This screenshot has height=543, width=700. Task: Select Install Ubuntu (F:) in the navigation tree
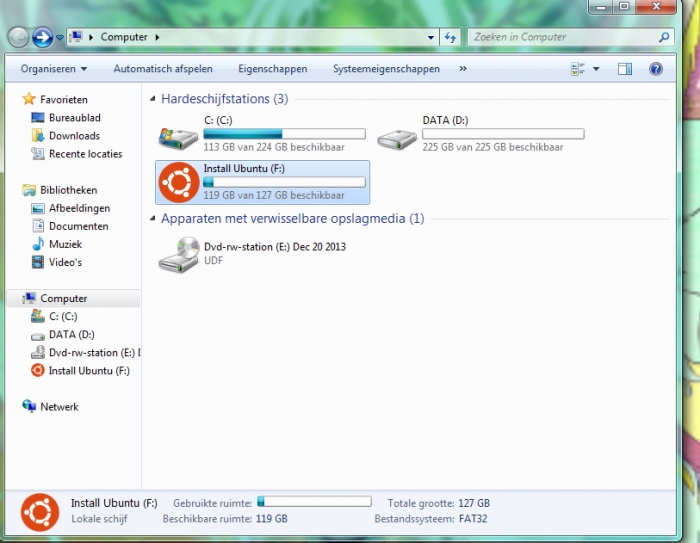[x=89, y=371]
